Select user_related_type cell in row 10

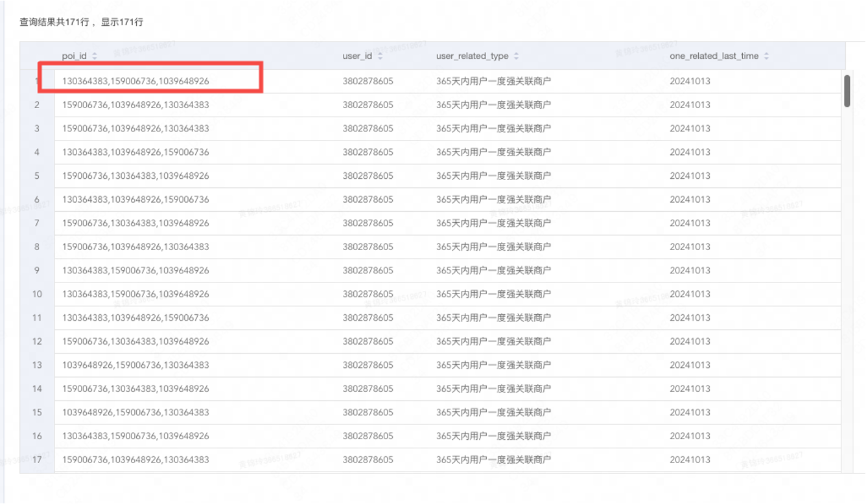[x=493, y=294]
